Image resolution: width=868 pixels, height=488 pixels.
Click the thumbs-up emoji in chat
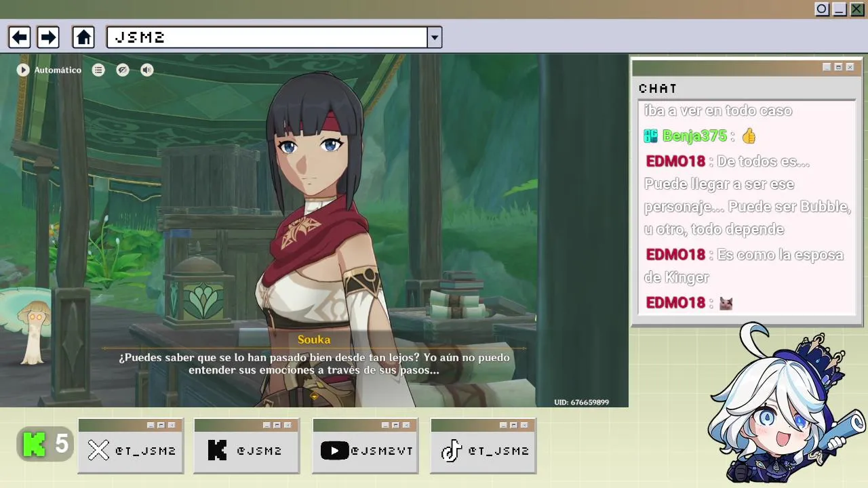[x=749, y=136]
